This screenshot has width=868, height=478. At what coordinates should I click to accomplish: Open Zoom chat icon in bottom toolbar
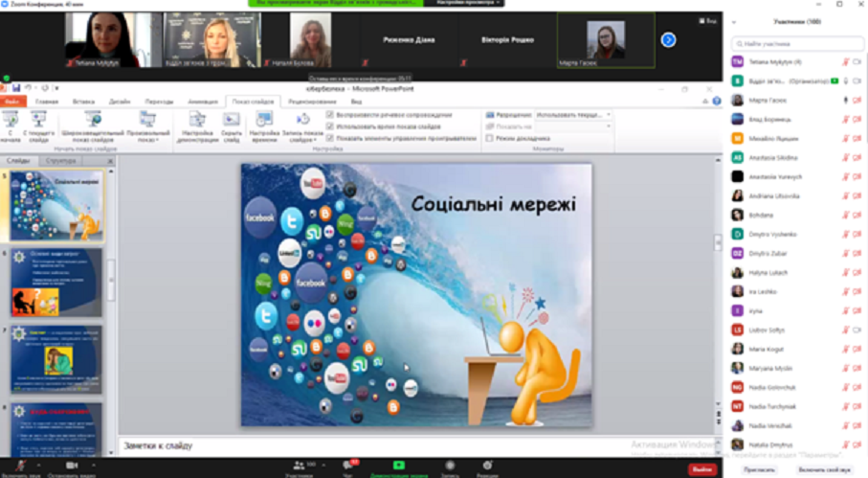click(347, 467)
